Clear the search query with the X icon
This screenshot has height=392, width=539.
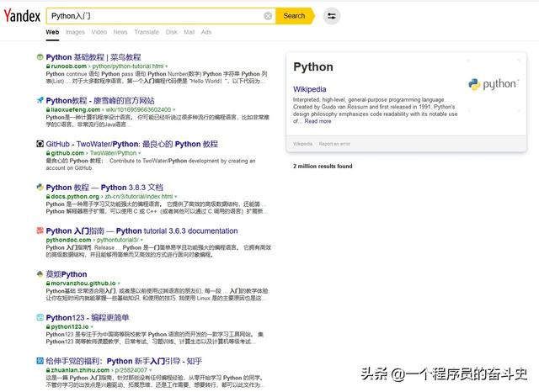(x=268, y=16)
